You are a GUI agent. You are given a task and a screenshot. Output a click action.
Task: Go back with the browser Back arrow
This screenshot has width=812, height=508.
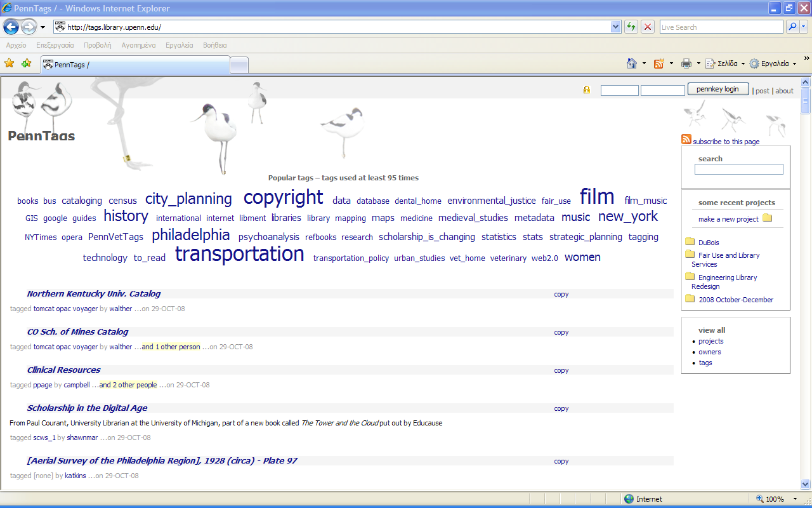coord(11,27)
